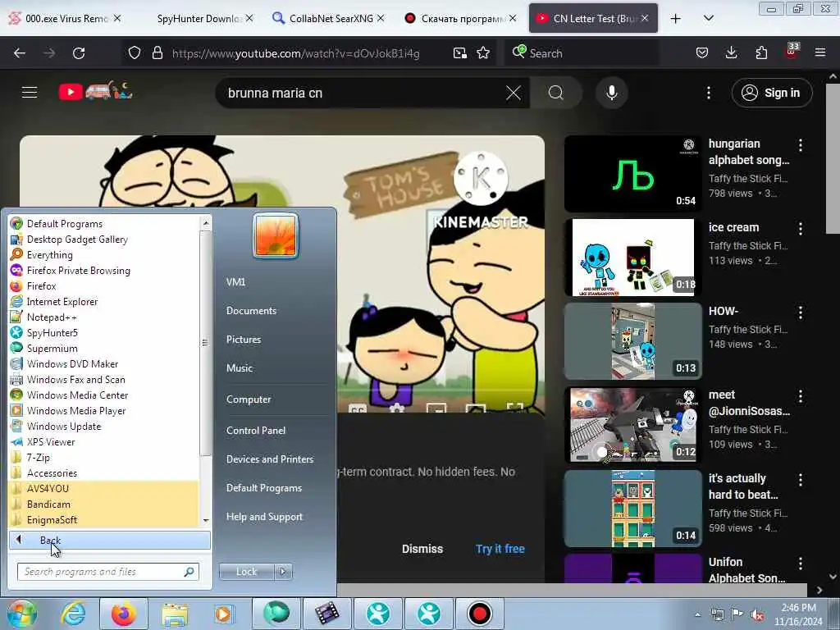
Task: Go back with Firefox back arrow
Action: coord(20,53)
